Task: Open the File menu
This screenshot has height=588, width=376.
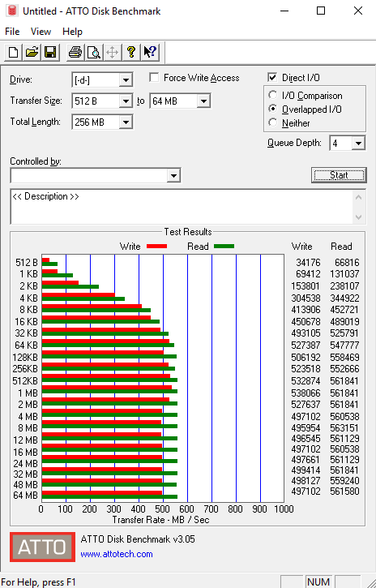Action: (x=12, y=32)
